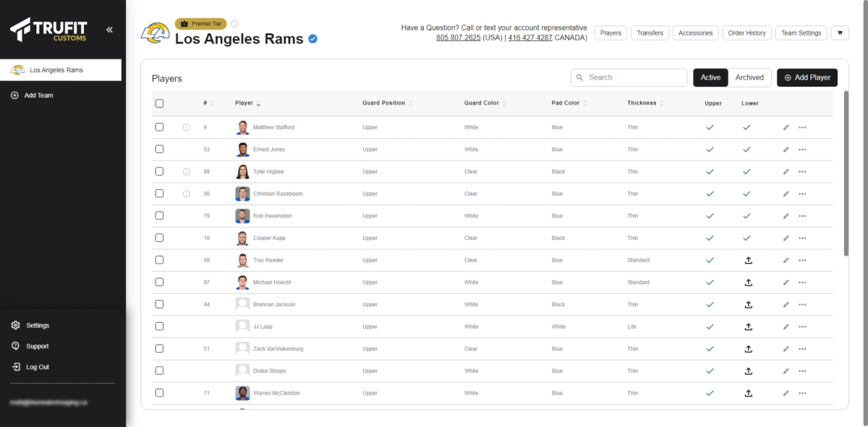Upload lower scan for Michael Hoecht
868x427 pixels.
click(x=749, y=282)
